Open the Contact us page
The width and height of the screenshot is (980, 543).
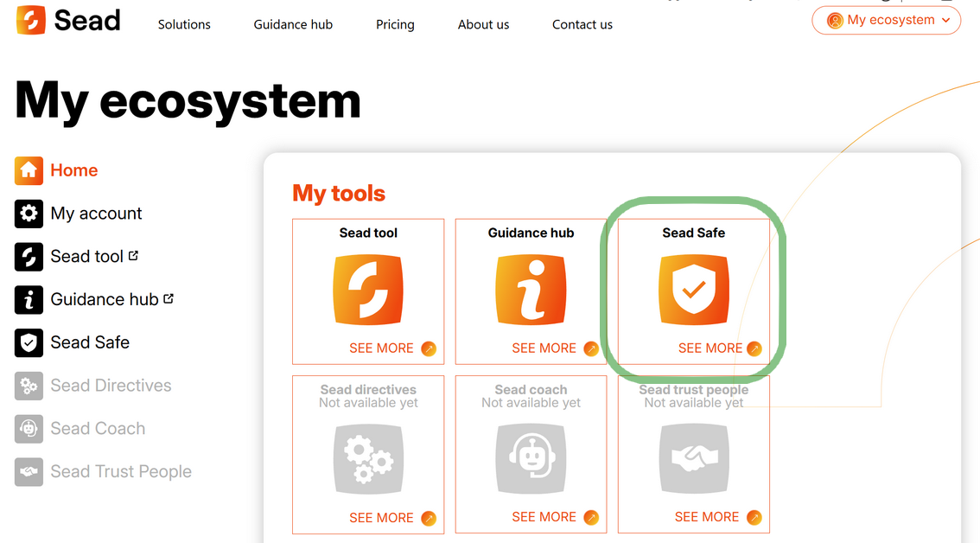[582, 24]
